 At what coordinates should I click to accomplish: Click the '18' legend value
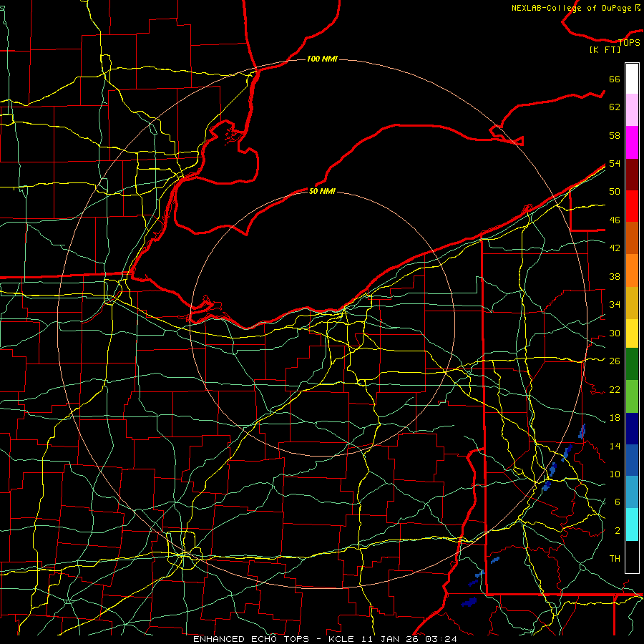point(615,418)
